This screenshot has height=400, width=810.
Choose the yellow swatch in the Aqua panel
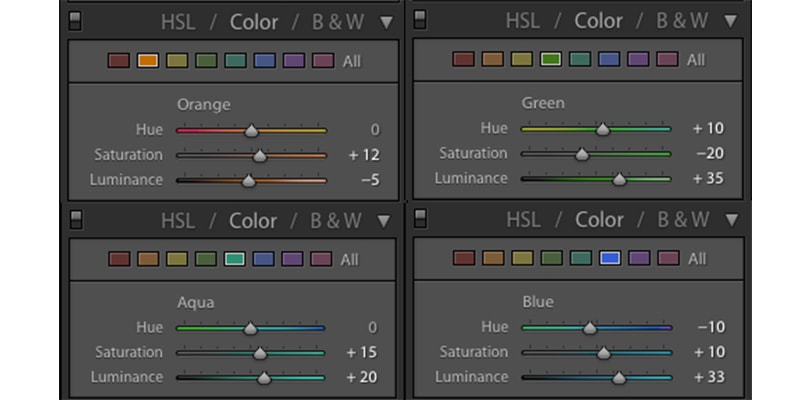click(x=177, y=259)
